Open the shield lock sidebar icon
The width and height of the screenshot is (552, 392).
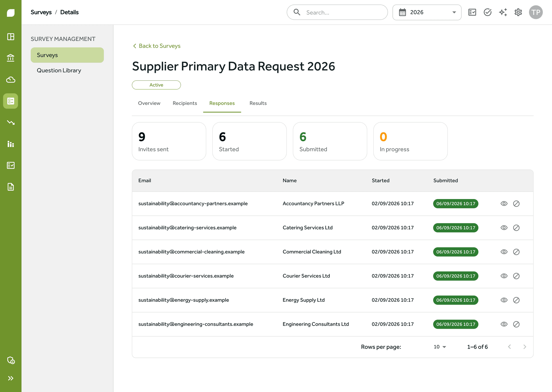11,360
